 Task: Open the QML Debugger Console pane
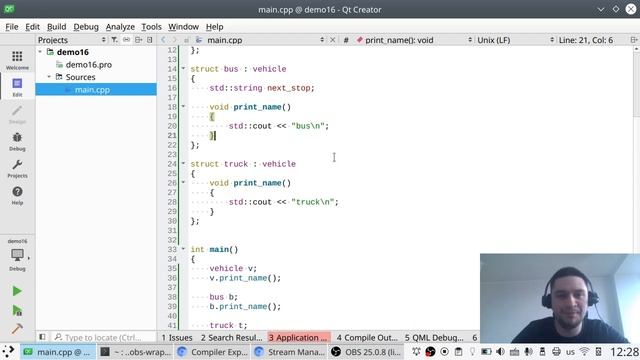coord(434,338)
